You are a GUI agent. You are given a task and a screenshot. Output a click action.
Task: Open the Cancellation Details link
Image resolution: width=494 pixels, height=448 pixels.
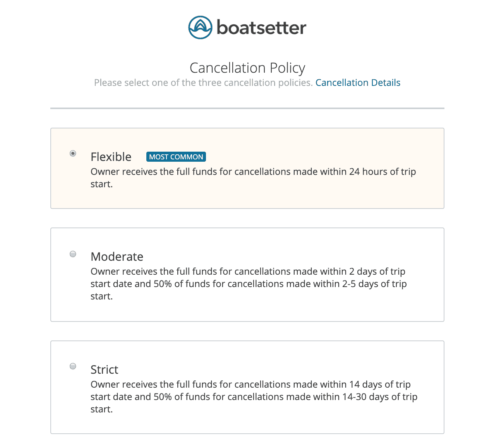(358, 82)
